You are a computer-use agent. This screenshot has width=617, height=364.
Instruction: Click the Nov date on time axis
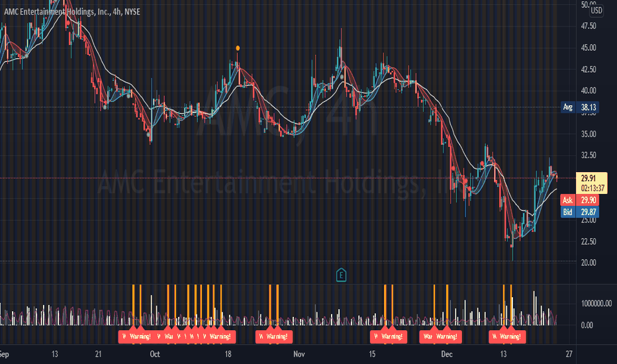point(299,354)
